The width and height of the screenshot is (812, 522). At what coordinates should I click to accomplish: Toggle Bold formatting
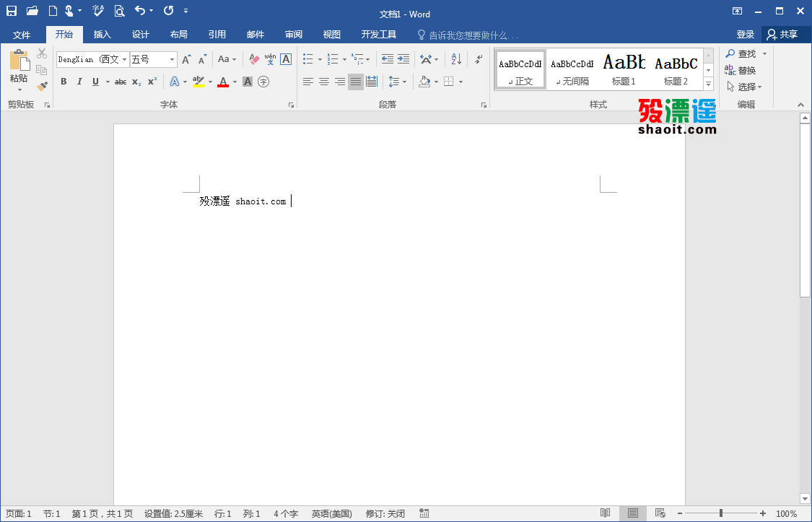64,82
